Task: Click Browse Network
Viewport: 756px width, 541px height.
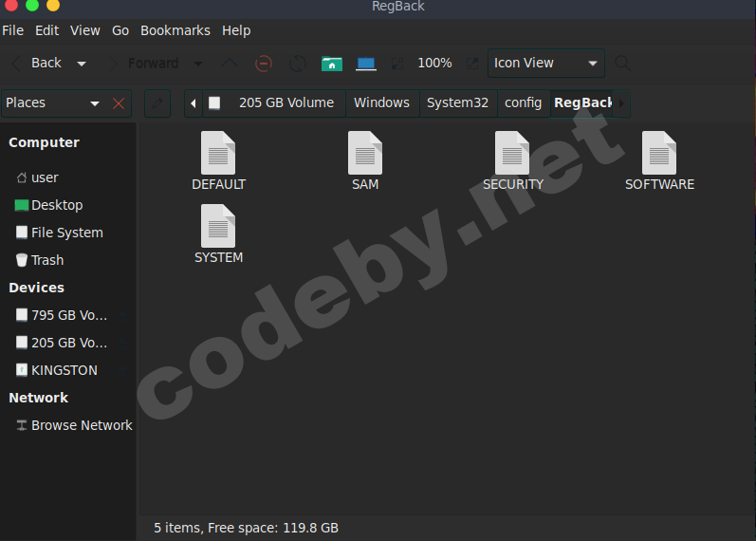Action: (74, 425)
